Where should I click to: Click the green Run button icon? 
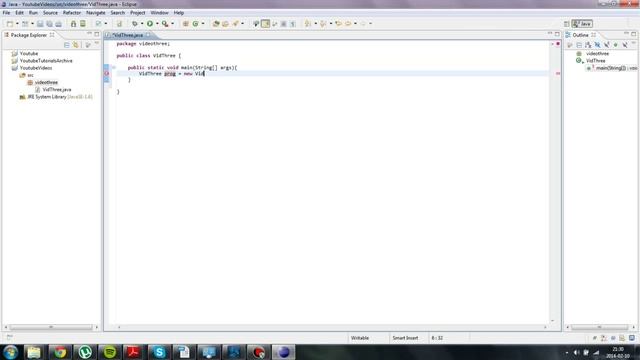pos(150,24)
